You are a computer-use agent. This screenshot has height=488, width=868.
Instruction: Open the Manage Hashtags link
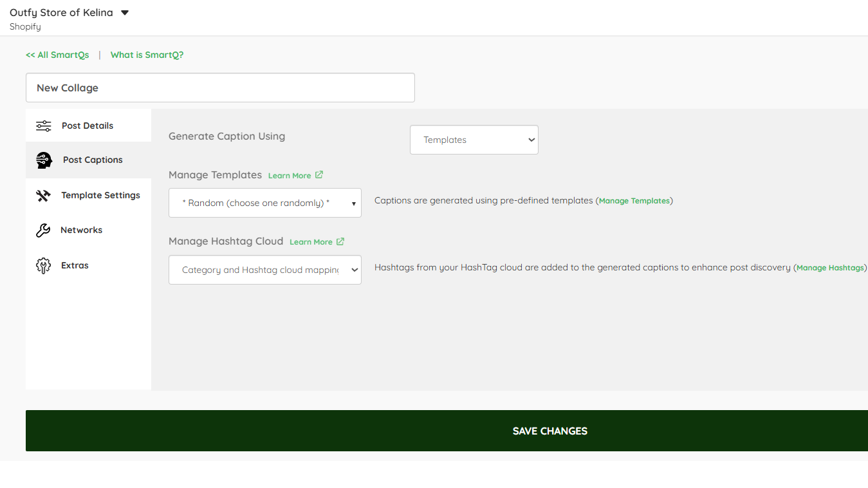830,268
